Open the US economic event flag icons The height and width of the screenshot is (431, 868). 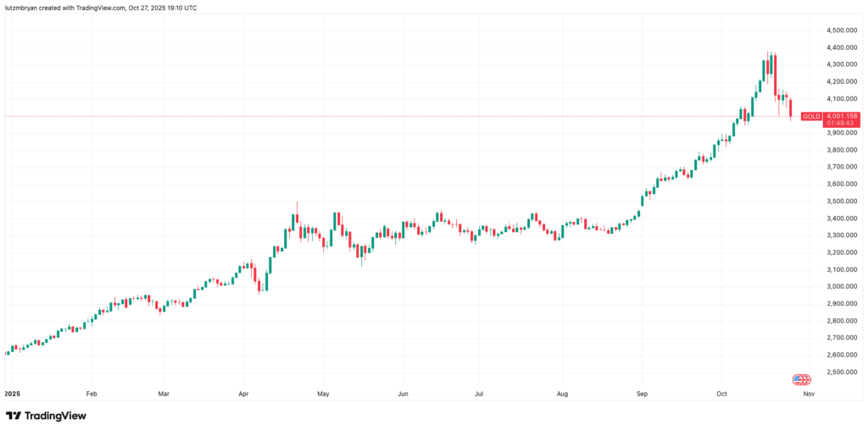pos(802,379)
